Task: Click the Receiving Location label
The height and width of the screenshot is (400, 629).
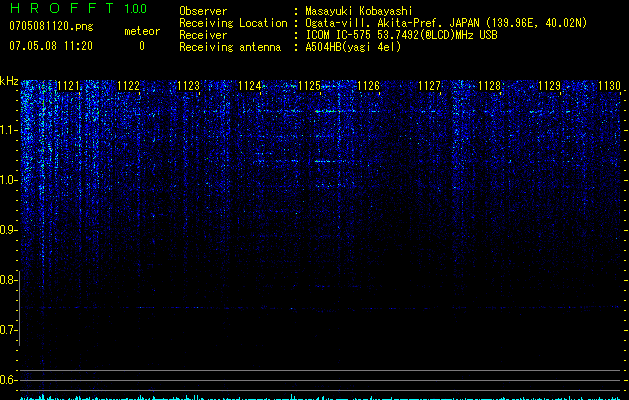Action: pos(233,23)
